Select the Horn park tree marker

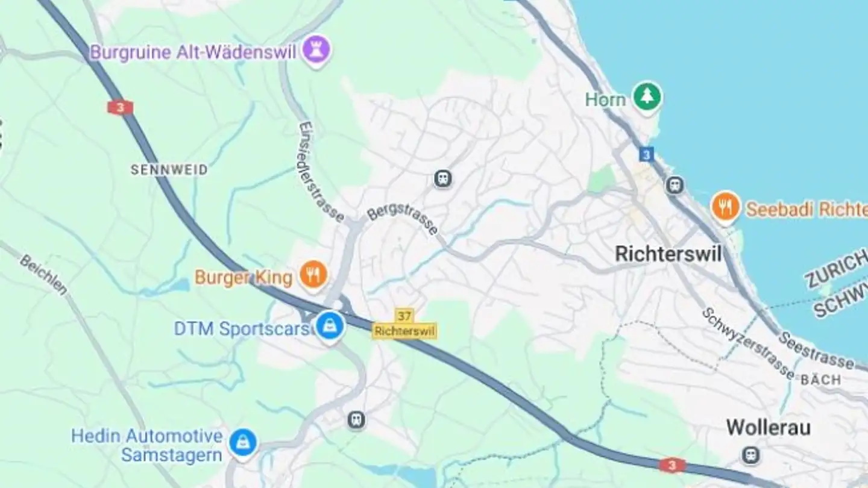pyautogui.click(x=647, y=98)
